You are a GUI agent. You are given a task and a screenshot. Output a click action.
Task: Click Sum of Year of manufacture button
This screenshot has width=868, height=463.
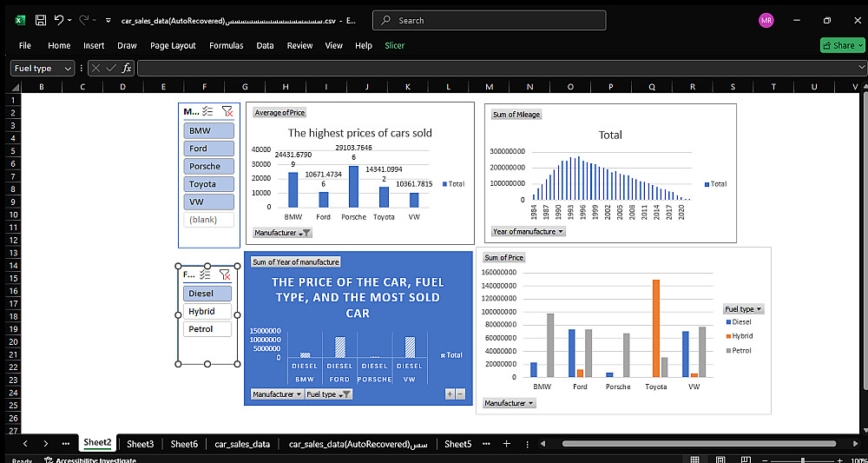(x=296, y=262)
